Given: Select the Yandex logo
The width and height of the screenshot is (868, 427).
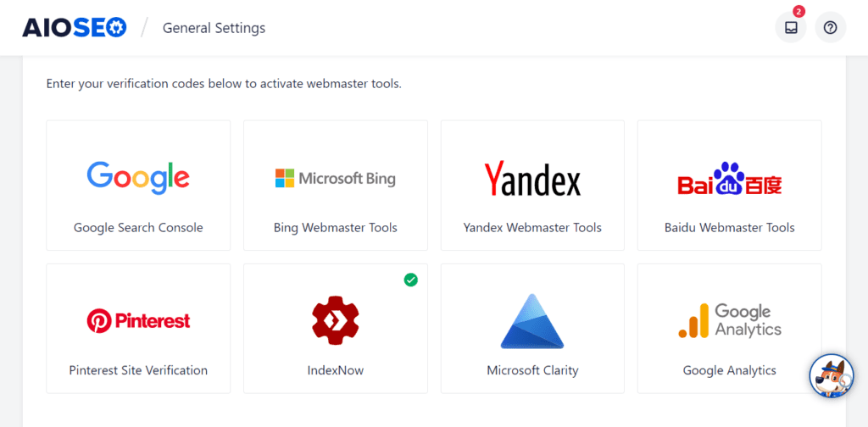Looking at the screenshot, I should click(532, 179).
